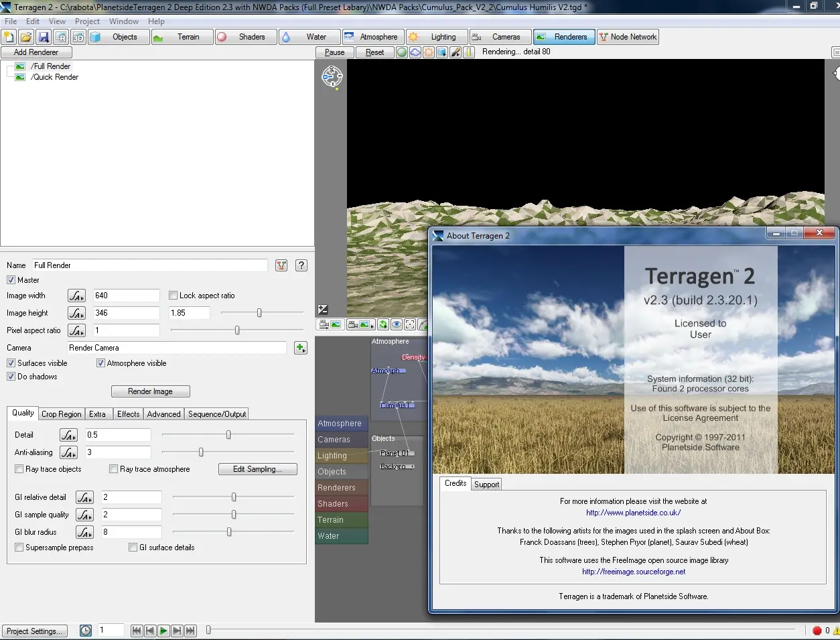Image resolution: width=840 pixels, height=640 pixels.
Task: Open the planetside.co.uk website link
Action: 633,513
